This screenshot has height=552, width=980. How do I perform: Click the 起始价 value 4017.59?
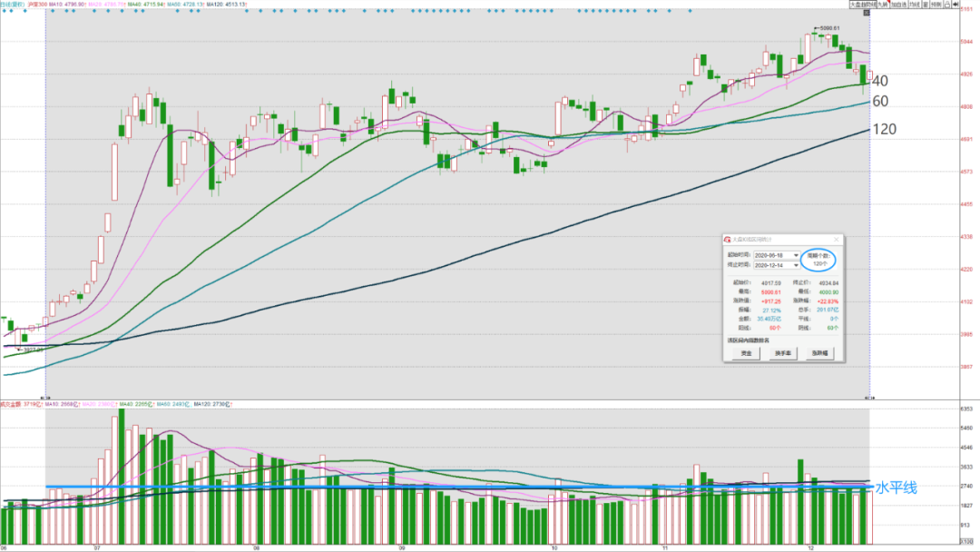click(770, 283)
